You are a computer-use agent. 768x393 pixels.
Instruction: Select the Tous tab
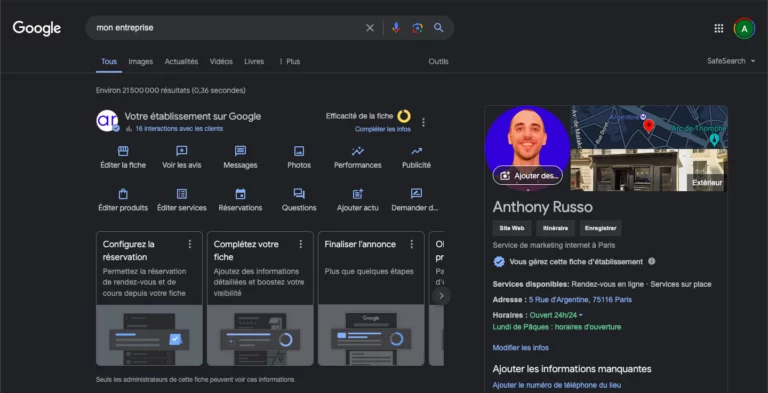click(109, 62)
